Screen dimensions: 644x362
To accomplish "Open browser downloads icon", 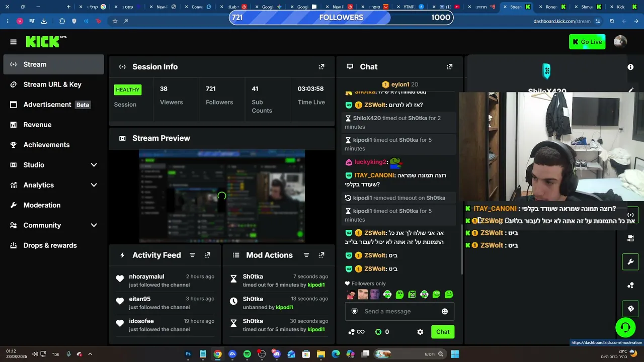I will point(44,21).
